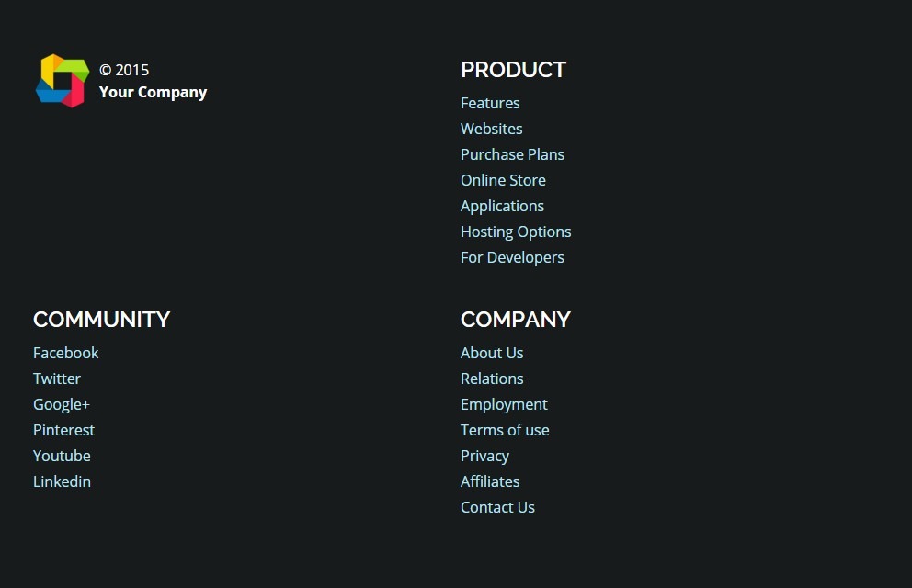
Task: Click the colorful company logo icon
Action: (x=63, y=81)
